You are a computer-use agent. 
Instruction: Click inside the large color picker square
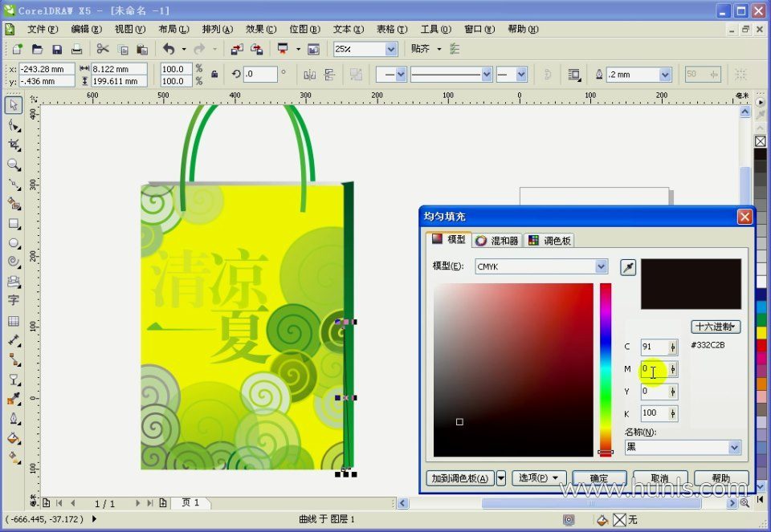click(x=514, y=369)
